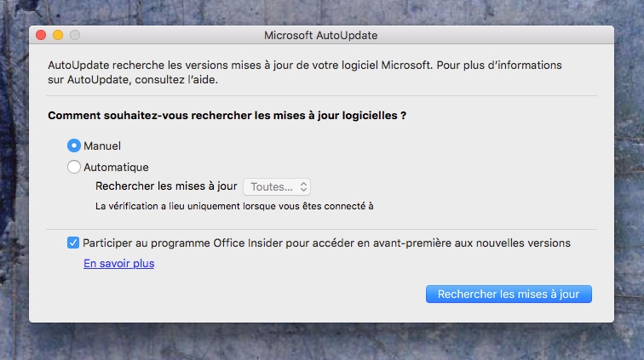This screenshot has height=360, width=644.
Task: Click the Microsoft AutoUpdate window title
Action: point(321,35)
